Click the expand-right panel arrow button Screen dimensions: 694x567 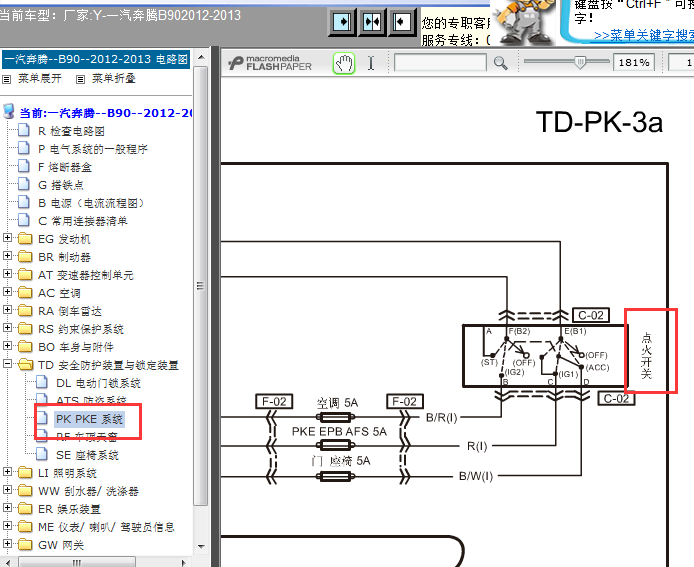click(343, 21)
